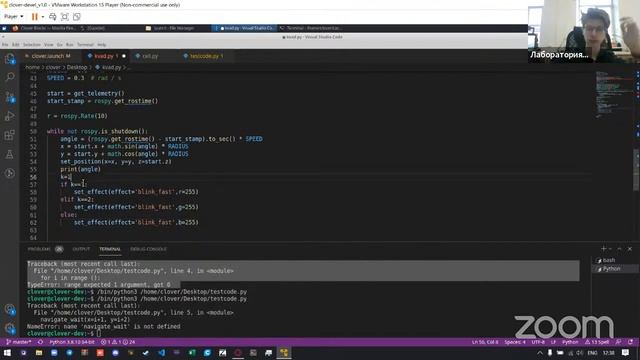The image size is (640, 360).
Task: Change language mode Python in status bar
Action: [570, 342]
